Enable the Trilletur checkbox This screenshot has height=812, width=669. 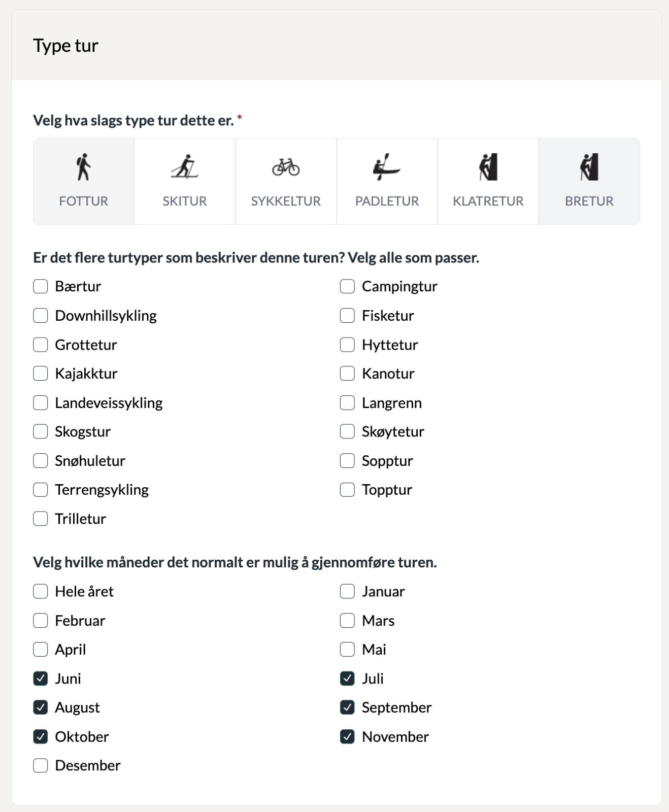41,519
